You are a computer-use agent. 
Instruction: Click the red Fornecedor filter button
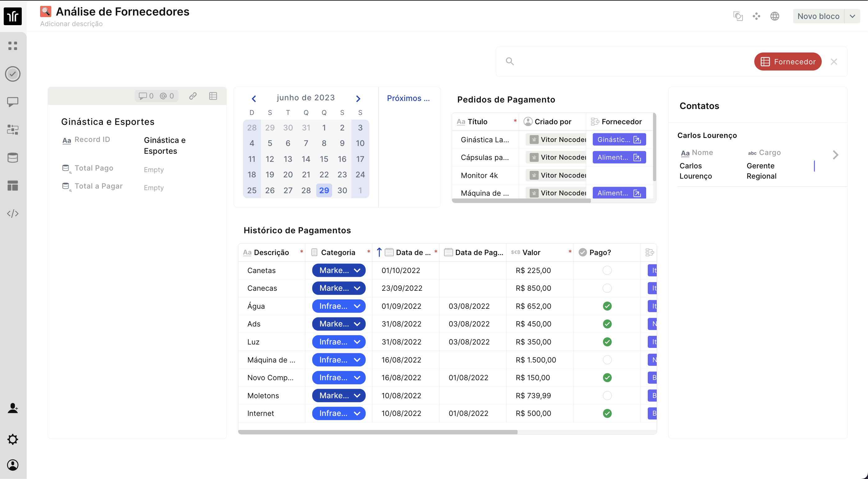click(788, 62)
